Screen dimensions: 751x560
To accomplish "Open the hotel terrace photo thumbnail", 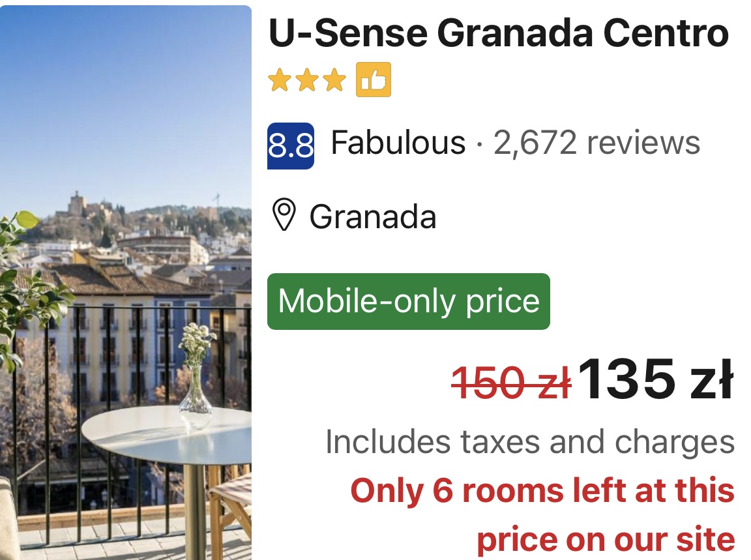I will coord(125,283).
